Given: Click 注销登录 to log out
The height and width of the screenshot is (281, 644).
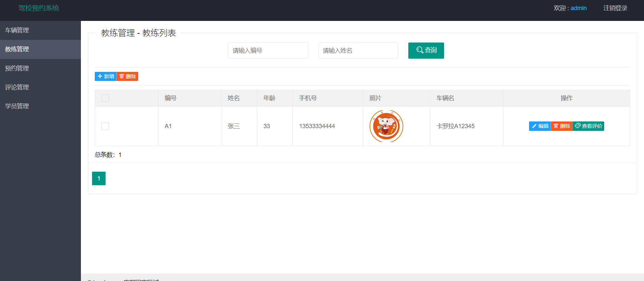Looking at the screenshot, I should 615,8.
